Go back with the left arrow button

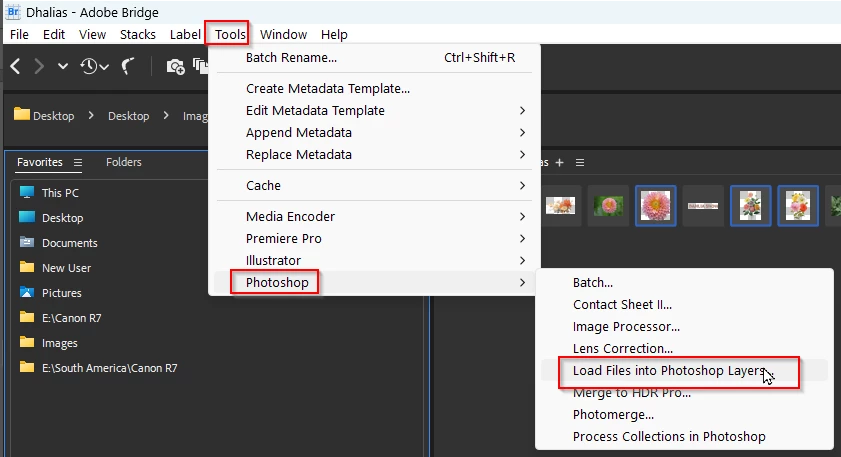pyautogui.click(x=16, y=67)
